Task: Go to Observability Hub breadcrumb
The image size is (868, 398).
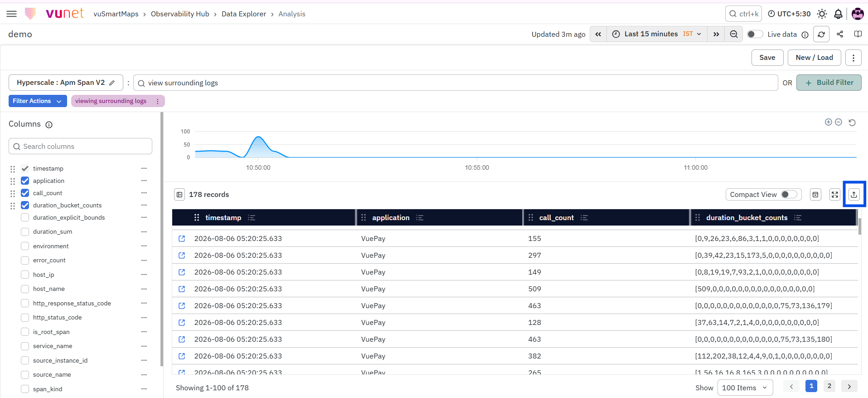Action: click(x=180, y=14)
